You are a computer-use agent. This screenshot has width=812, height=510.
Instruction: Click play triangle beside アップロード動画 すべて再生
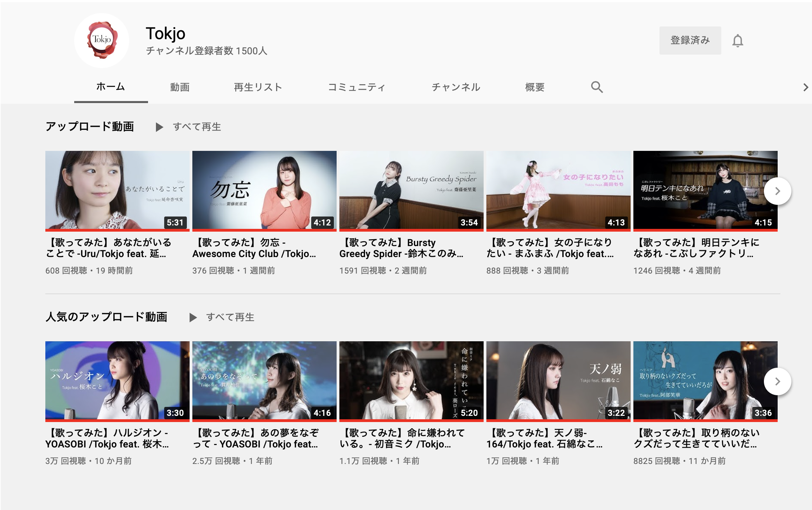point(159,127)
